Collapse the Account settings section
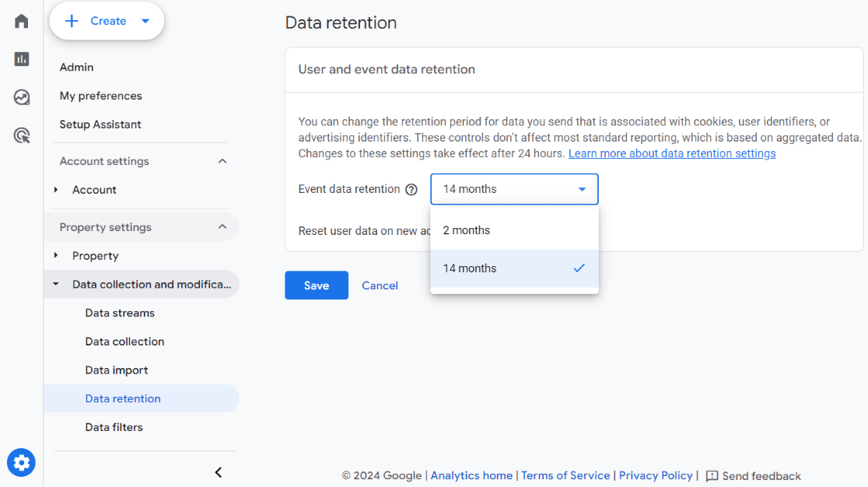 222,161
